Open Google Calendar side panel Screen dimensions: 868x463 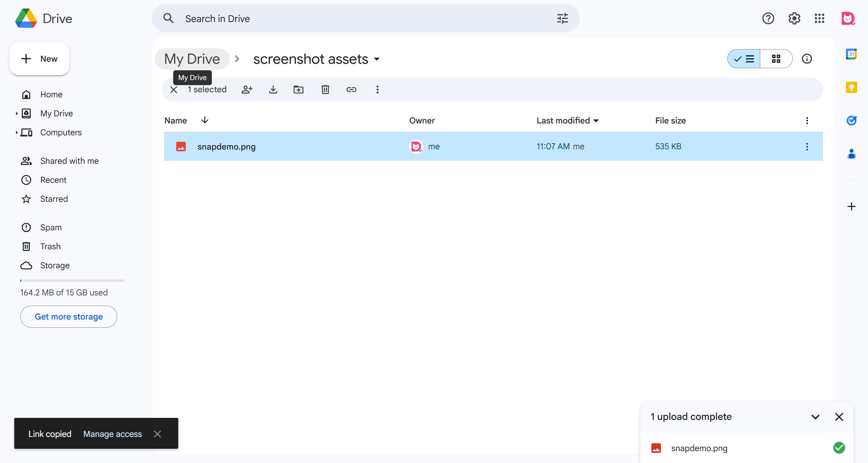click(851, 54)
